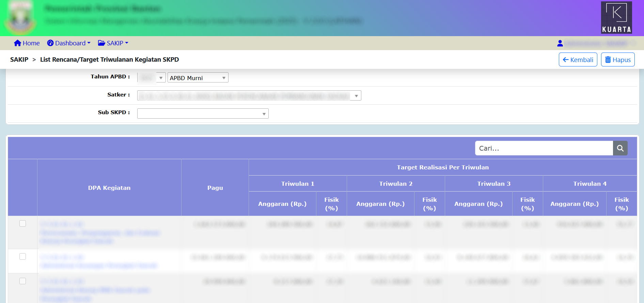This screenshot has width=644, height=303.
Task: Tick the first row checkbox
Action: [x=23, y=224]
